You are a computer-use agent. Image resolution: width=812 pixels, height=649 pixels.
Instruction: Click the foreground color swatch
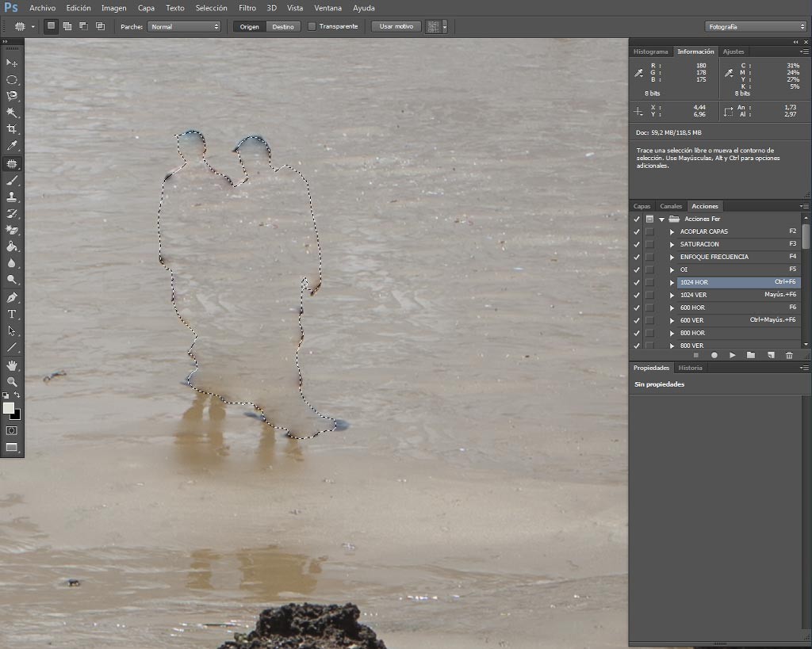(x=8, y=408)
